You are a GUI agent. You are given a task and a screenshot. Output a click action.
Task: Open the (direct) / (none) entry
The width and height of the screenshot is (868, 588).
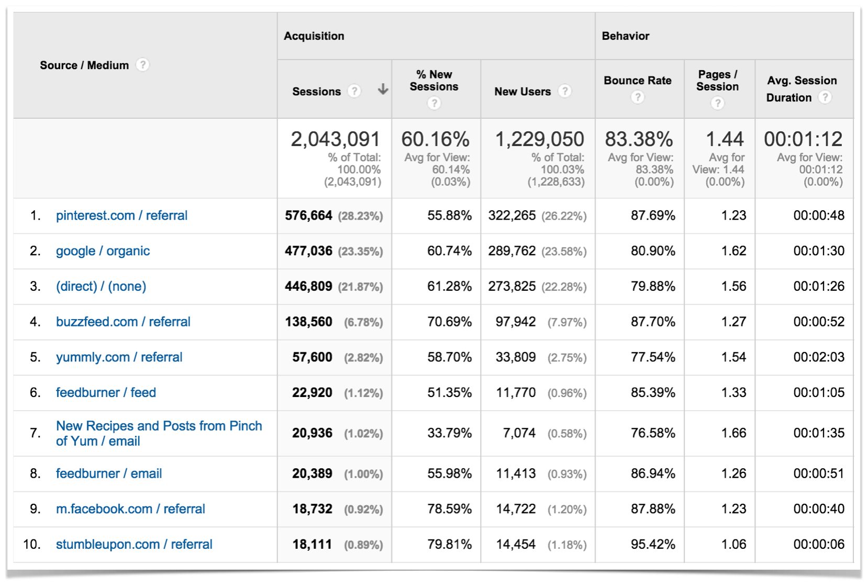(x=101, y=286)
